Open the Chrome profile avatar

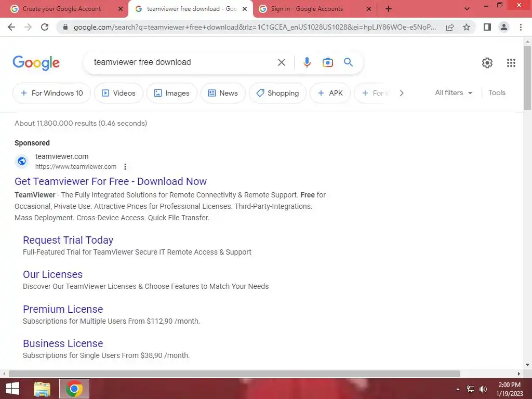pyautogui.click(x=504, y=27)
